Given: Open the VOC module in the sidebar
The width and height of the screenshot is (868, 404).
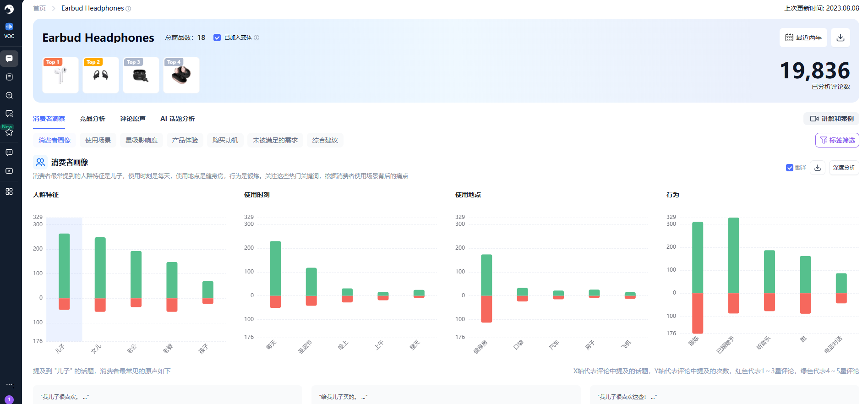Looking at the screenshot, I should [9, 30].
